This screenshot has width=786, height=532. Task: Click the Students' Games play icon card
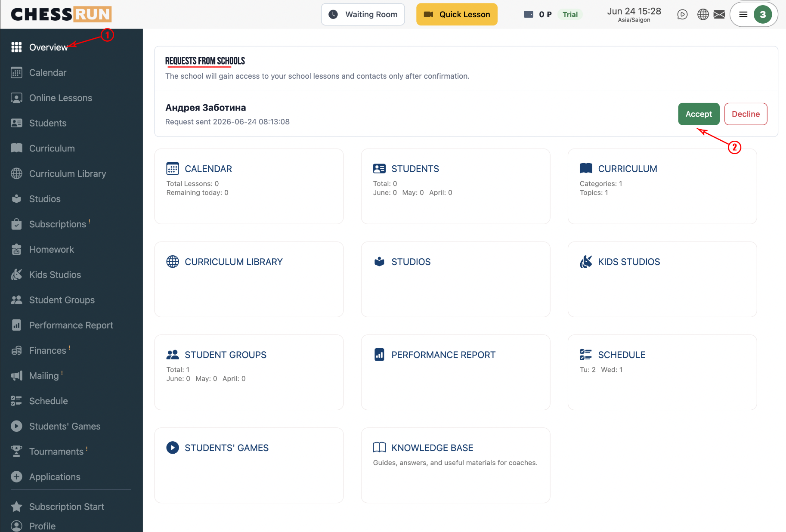173,448
